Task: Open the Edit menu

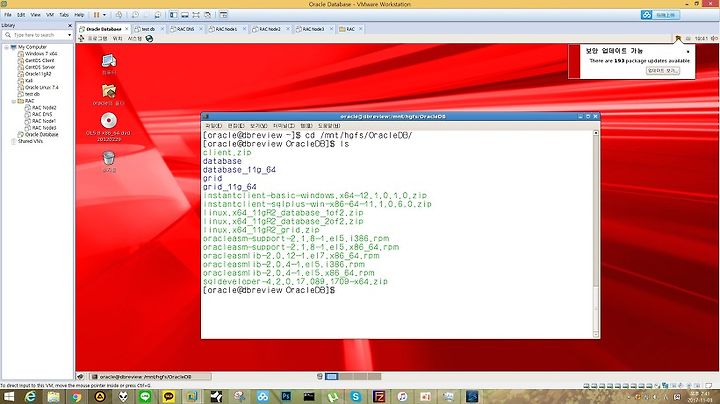Action: pyautogui.click(x=21, y=15)
